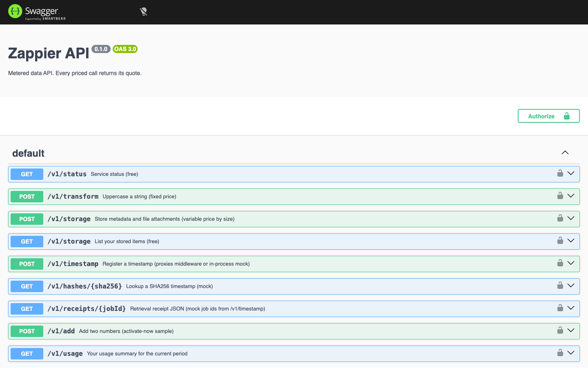Click the OAS 3.0 badge
Viewport: 588px width, 368px height.
pyautogui.click(x=125, y=49)
